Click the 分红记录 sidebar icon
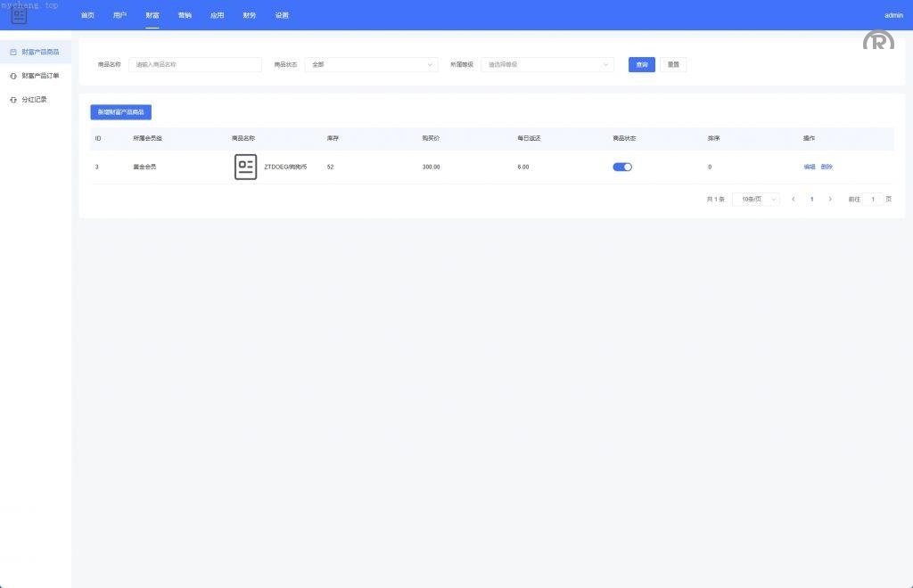 point(13,100)
